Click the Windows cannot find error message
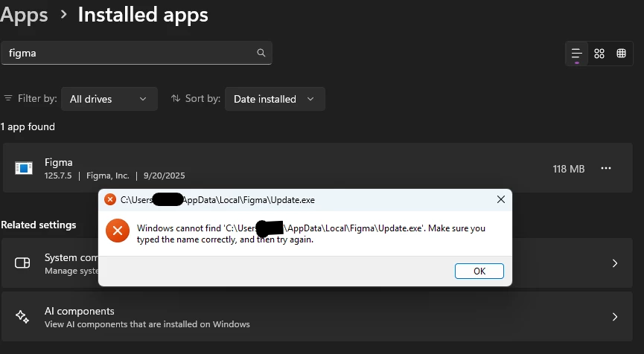644x354 pixels. tap(311, 234)
